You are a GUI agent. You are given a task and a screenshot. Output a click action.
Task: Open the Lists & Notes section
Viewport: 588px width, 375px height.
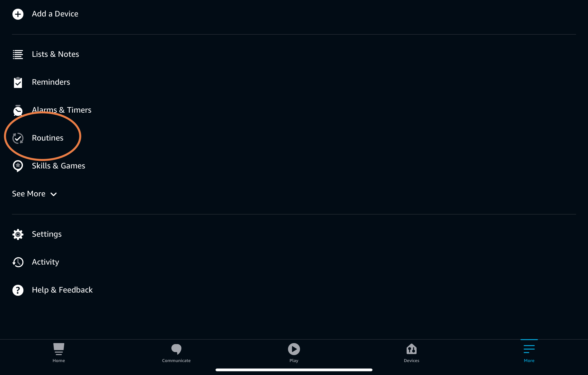[55, 54]
